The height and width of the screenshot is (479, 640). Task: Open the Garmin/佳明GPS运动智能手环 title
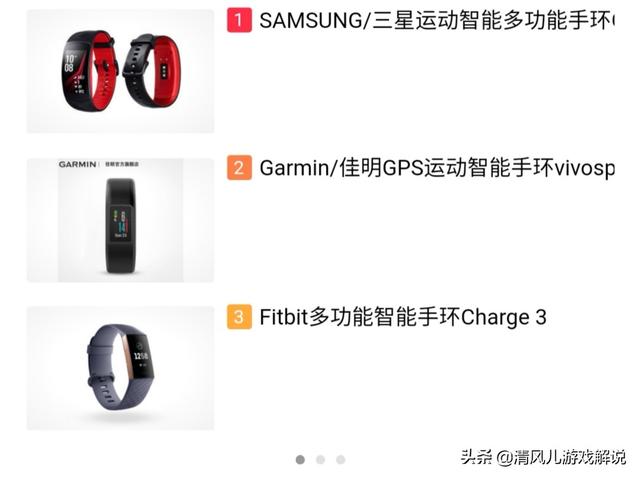coord(437,168)
